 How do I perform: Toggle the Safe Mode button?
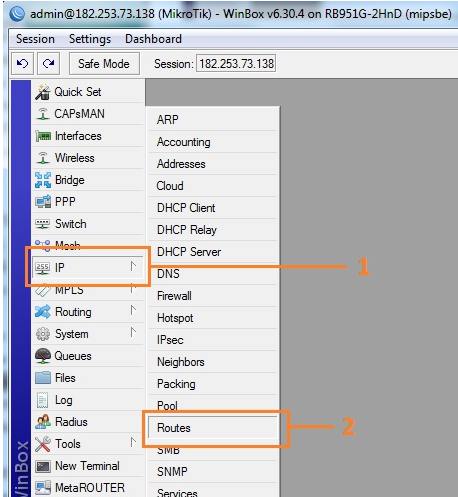[104, 63]
